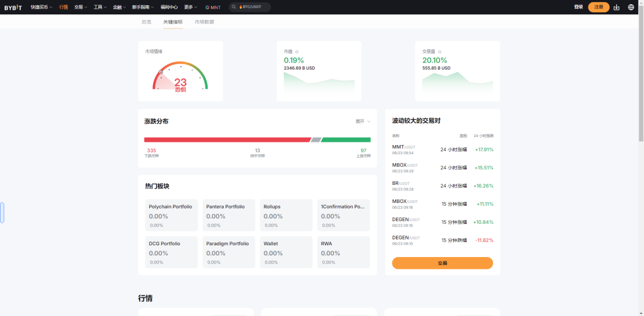The height and width of the screenshot is (316, 644).
Task: Open the trading volume trend chart
Action: (x=458, y=85)
